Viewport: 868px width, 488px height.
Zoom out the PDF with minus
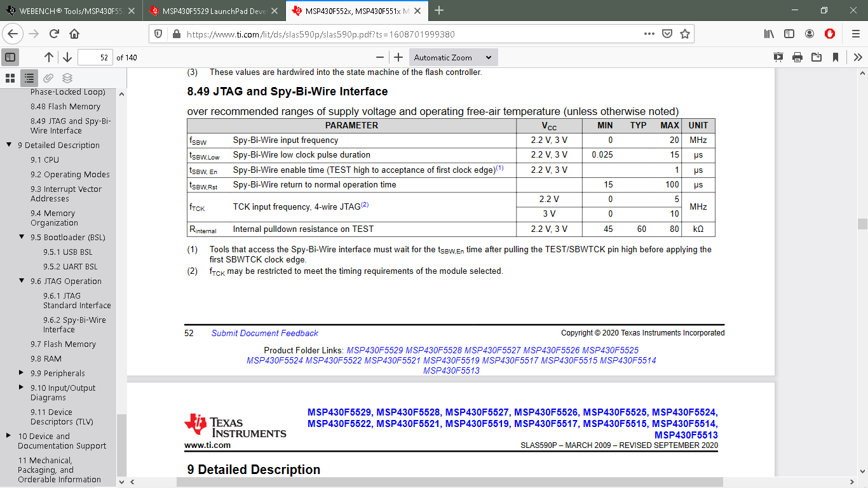tap(380, 57)
